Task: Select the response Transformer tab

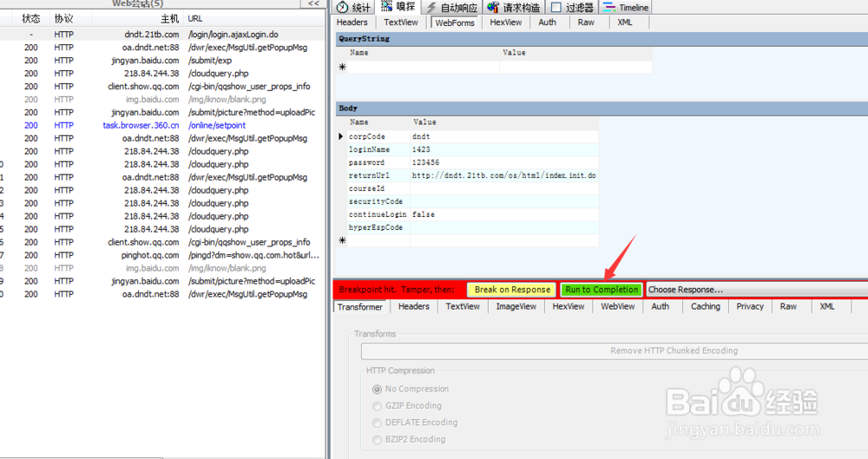Action: click(x=360, y=307)
